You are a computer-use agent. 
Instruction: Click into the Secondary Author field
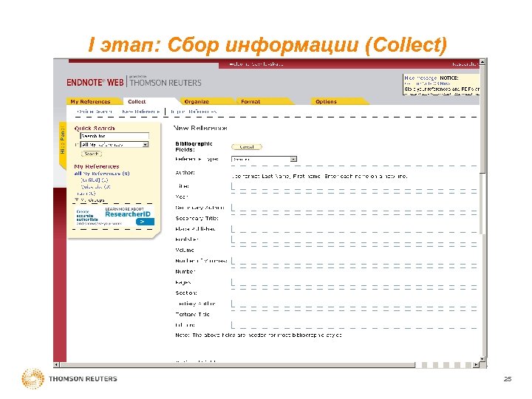tap(354, 208)
